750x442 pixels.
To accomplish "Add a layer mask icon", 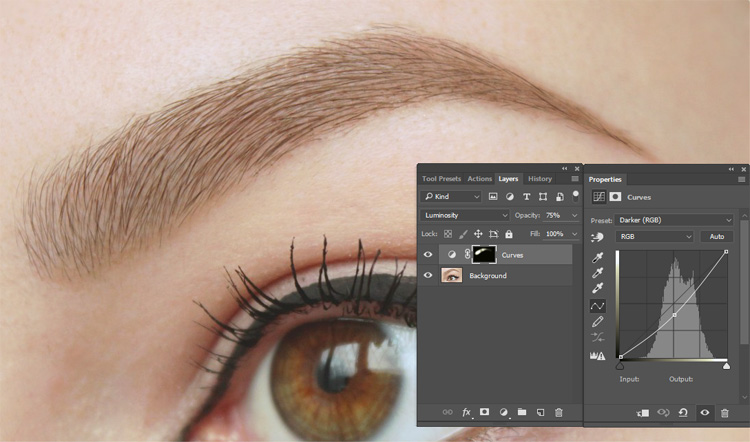I will (x=485, y=412).
